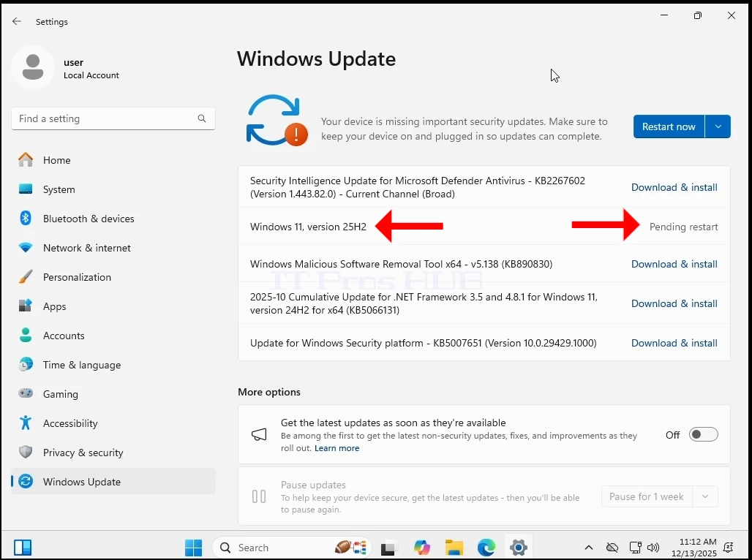Click the Learn more link
Screen dimensions: 752x560
[336, 448]
